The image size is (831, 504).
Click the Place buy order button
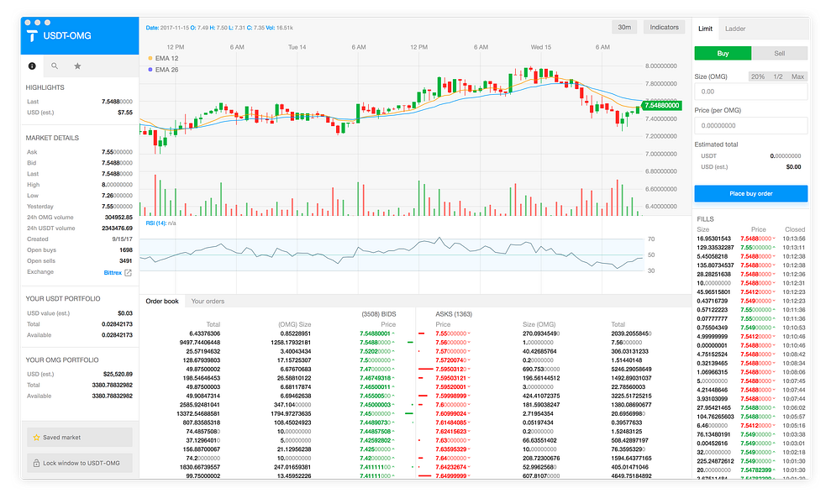pos(751,194)
